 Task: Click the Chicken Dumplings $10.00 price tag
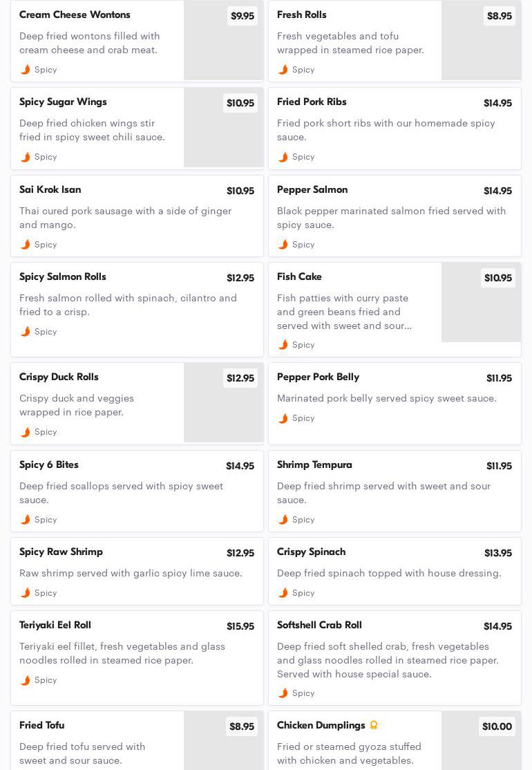[497, 726]
